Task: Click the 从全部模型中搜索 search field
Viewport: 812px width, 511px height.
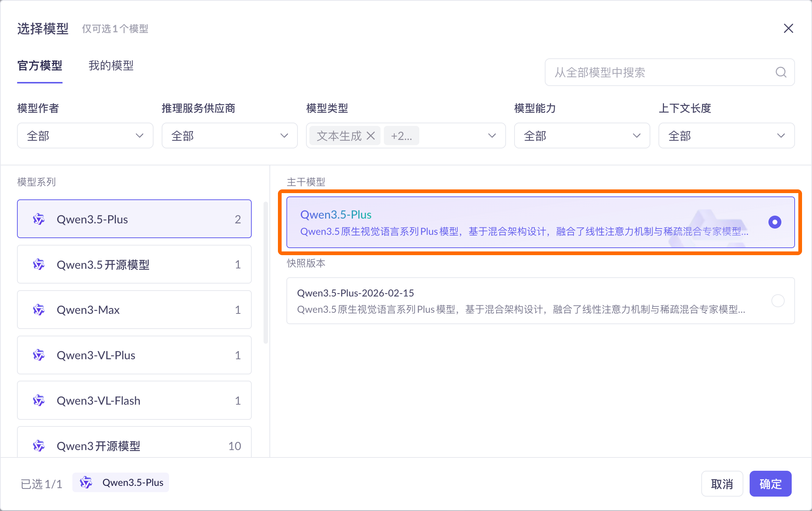Action: (x=670, y=72)
